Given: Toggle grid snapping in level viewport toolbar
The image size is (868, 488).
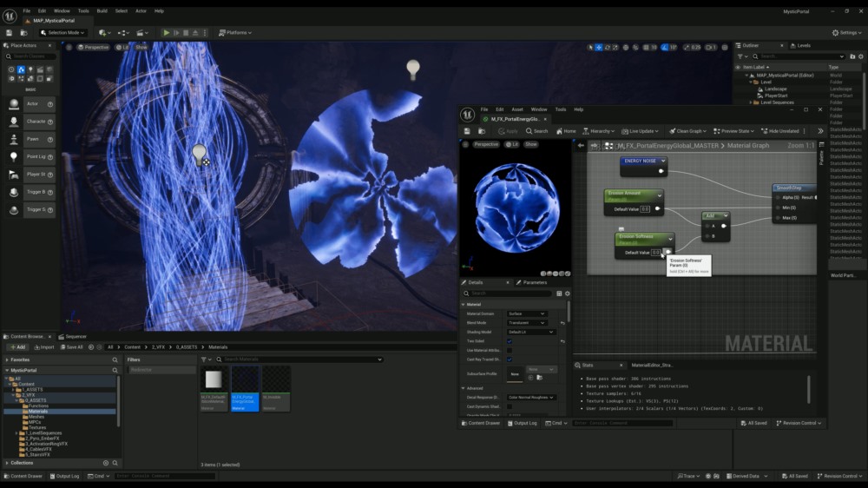Looking at the screenshot, I should 646,48.
